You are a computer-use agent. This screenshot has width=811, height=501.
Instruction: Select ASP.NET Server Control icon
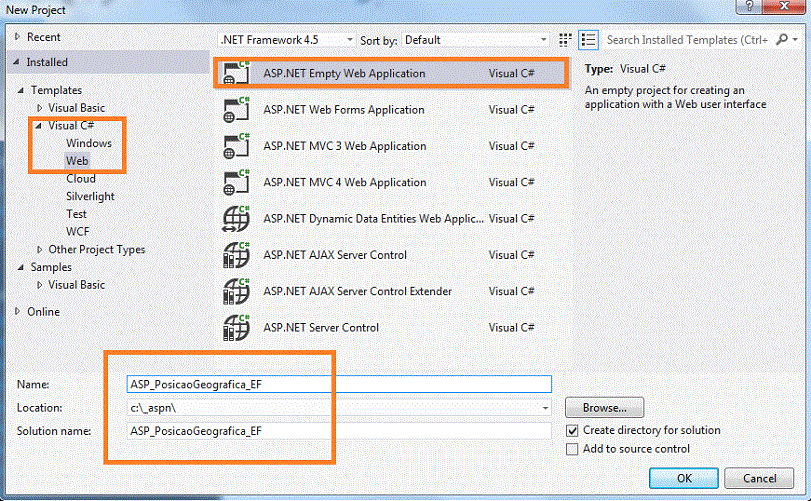tap(236, 327)
